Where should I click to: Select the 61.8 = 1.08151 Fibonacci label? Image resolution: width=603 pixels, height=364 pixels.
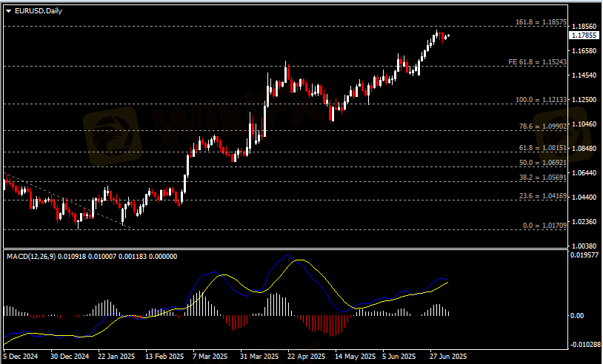point(543,148)
